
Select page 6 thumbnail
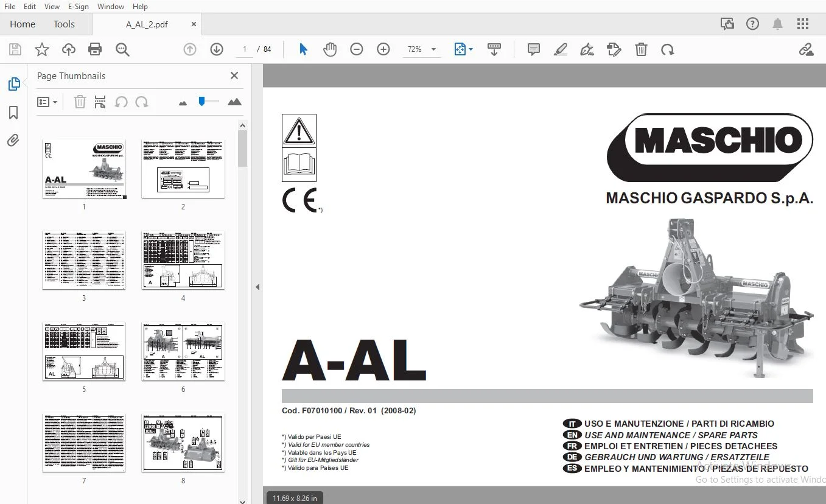183,351
